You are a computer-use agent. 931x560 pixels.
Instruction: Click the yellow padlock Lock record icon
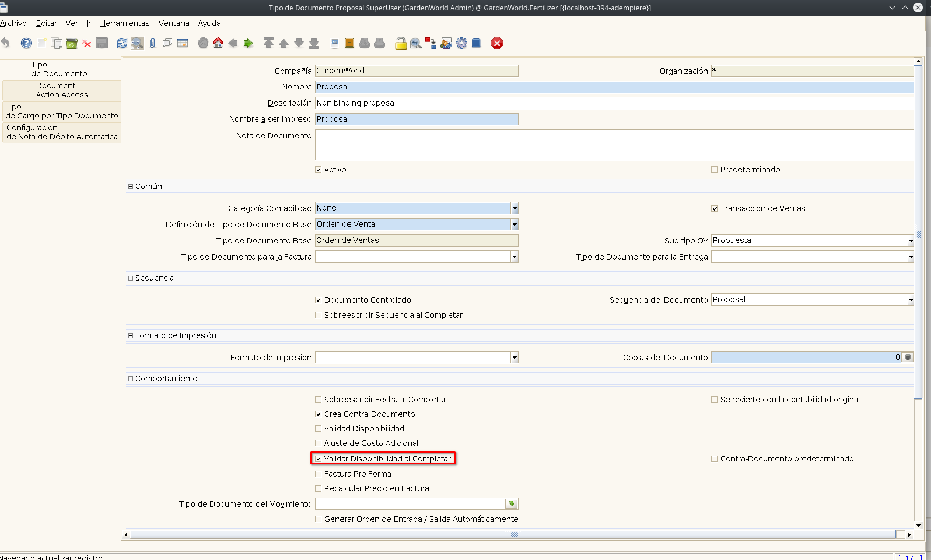401,43
